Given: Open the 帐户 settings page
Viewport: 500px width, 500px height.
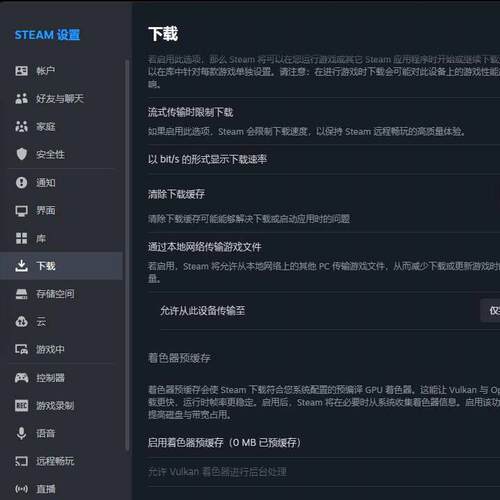Looking at the screenshot, I should click(62, 71).
